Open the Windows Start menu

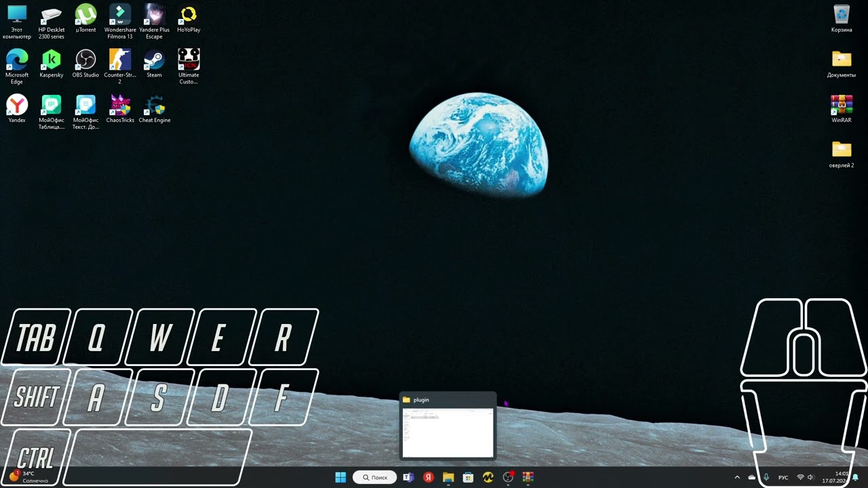tap(340, 477)
